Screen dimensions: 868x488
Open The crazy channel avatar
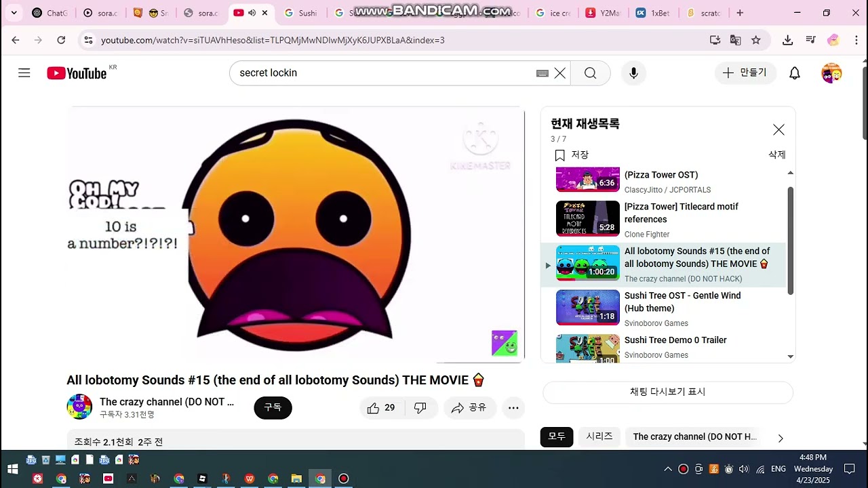pos(79,407)
